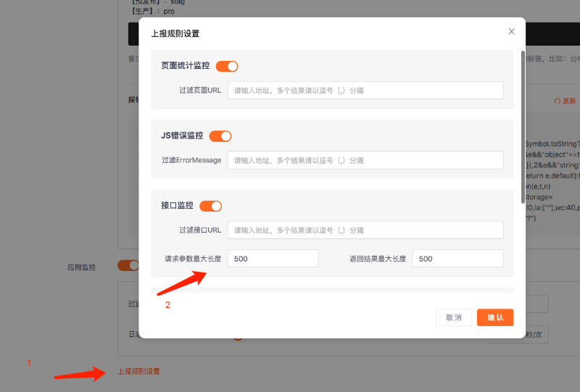This screenshot has height=392, width=580.
Task: Disable the 接口监控 switch
Action: pyautogui.click(x=210, y=206)
